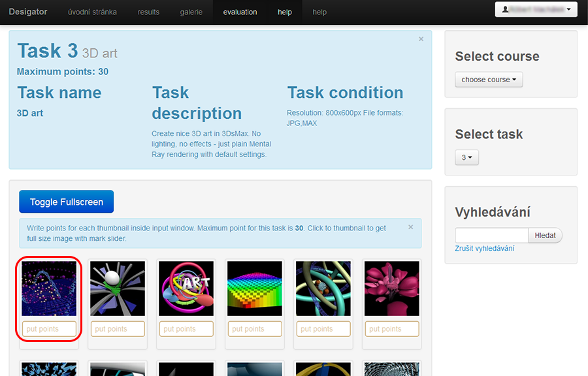Open the task number 3 dropdown
Viewport: 588px width, 376px height.
466,157
